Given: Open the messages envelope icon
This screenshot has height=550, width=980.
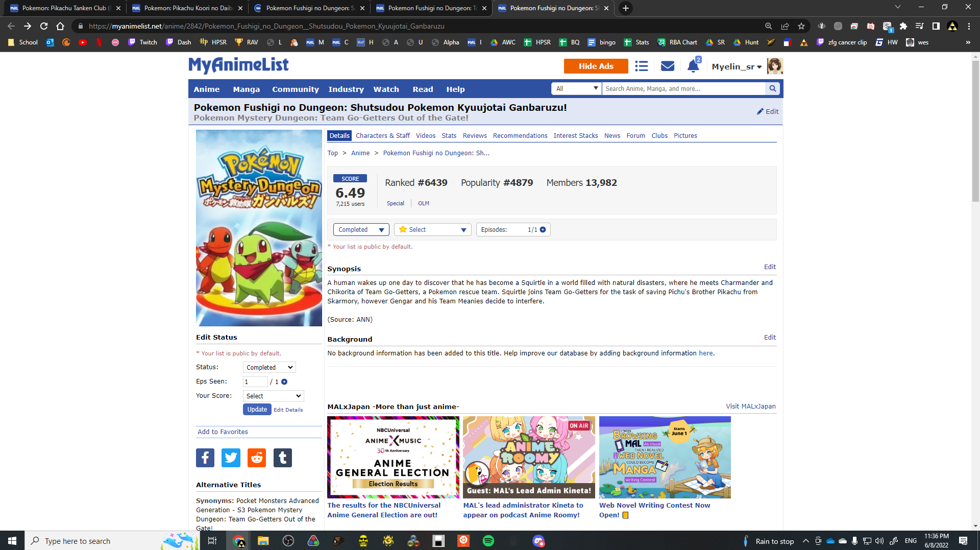Looking at the screenshot, I should point(668,66).
